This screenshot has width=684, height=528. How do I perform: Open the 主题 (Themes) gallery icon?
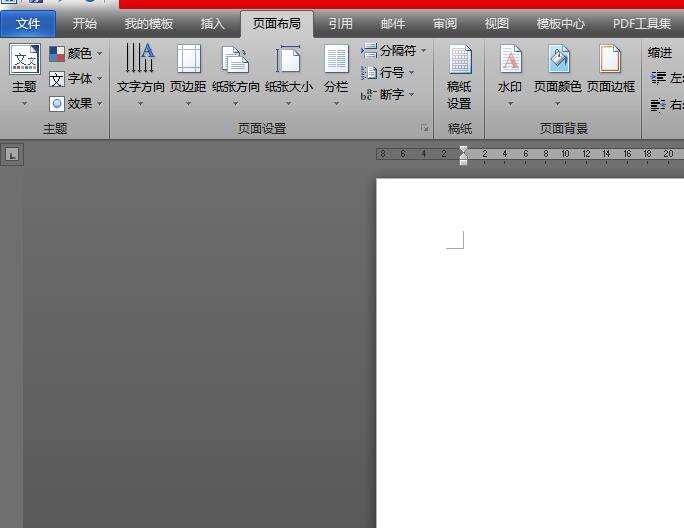(x=24, y=60)
